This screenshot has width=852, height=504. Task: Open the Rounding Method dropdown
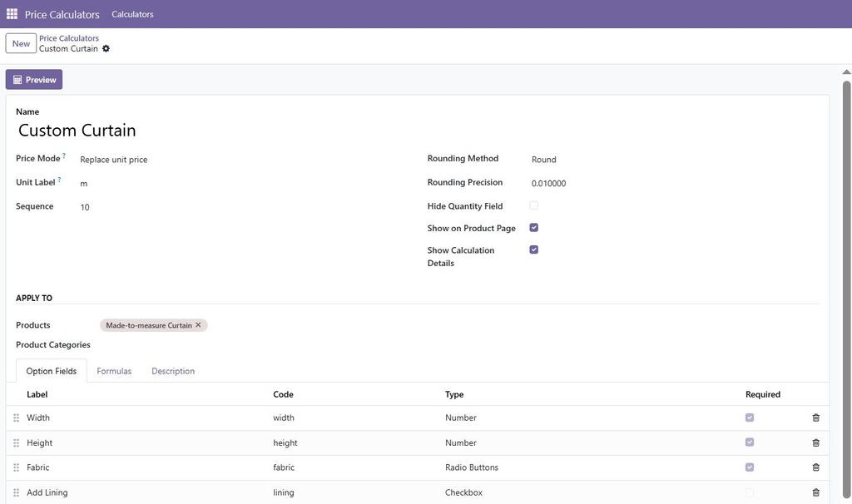tap(675, 160)
